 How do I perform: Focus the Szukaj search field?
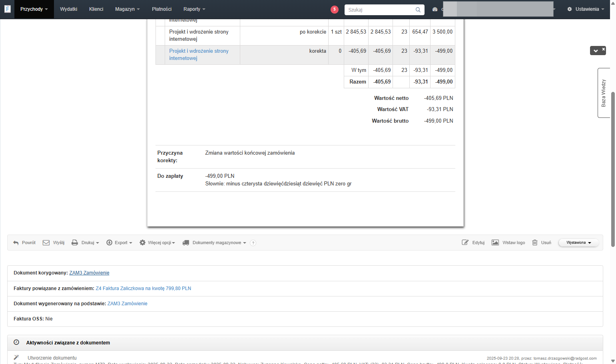[x=380, y=10]
